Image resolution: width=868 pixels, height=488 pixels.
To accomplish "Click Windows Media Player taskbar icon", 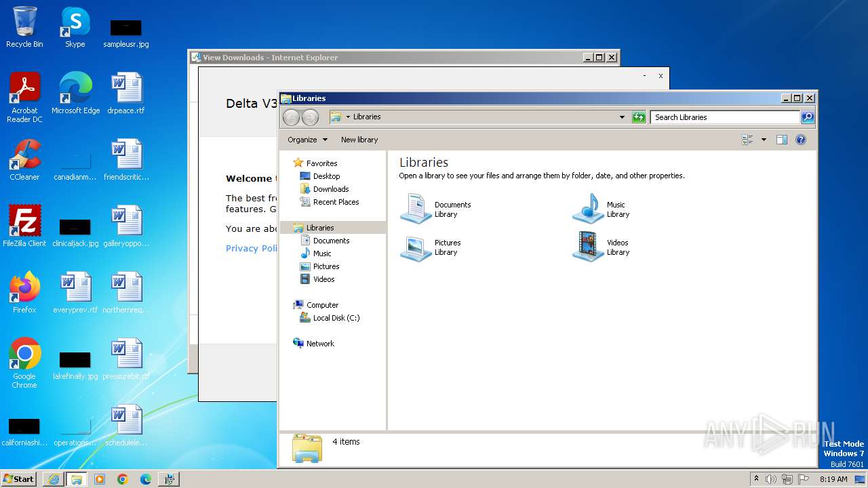I will (100, 479).
